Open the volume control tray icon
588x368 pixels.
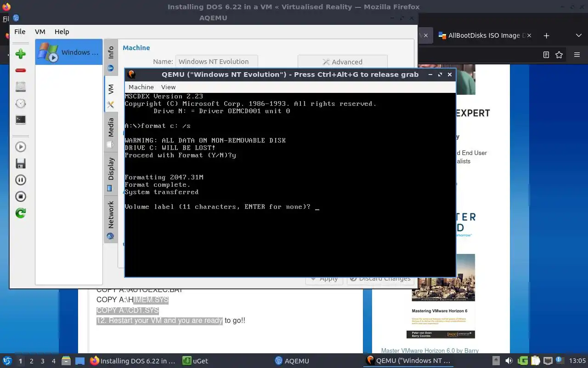(x=509, y=361)
